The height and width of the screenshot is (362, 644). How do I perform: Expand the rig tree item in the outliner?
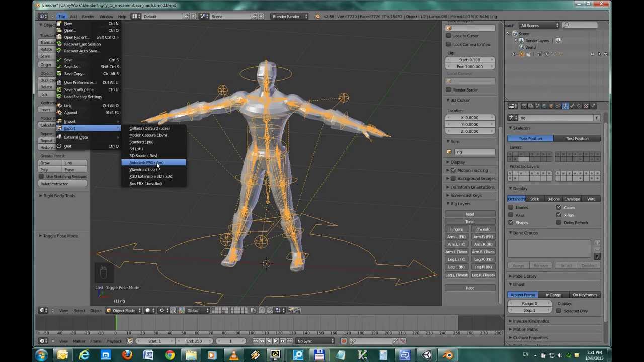pyautogui.click(x=514, y=54)
